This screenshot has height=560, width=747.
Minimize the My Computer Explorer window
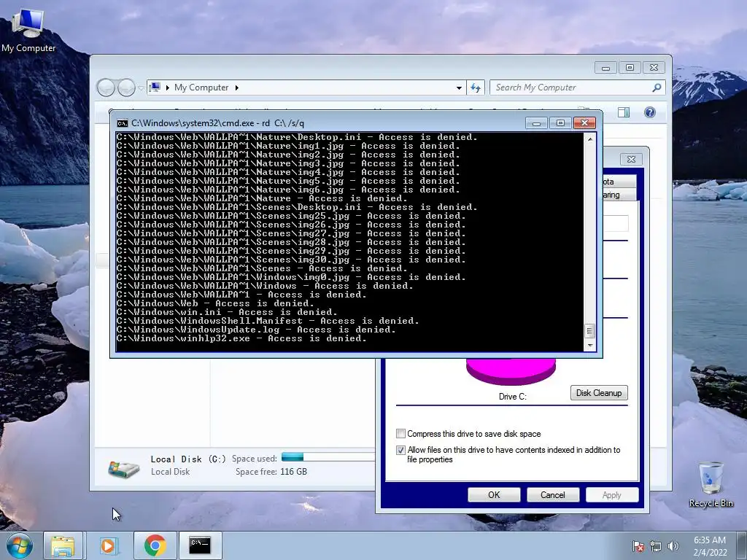tap(605, 68)
